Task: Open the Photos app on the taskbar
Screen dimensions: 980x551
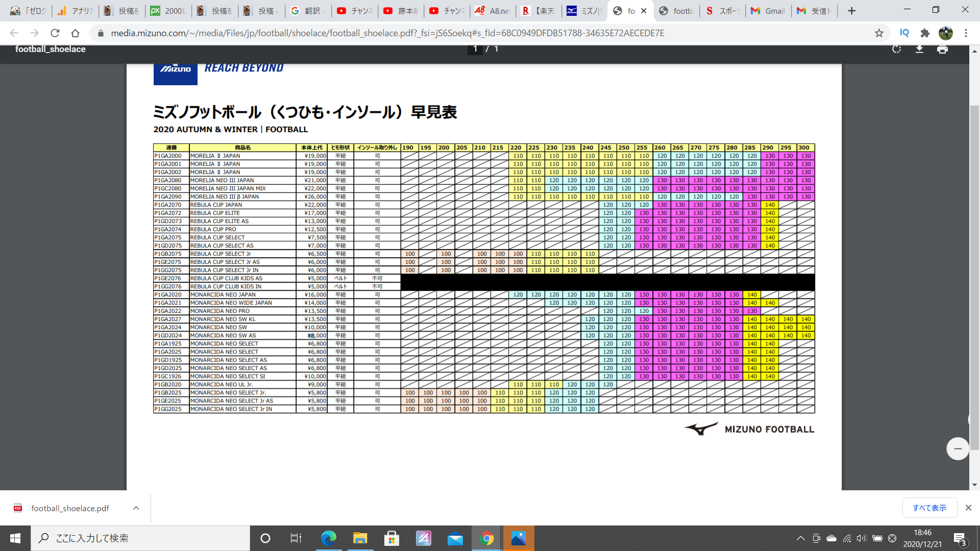Action: (519, 538)
